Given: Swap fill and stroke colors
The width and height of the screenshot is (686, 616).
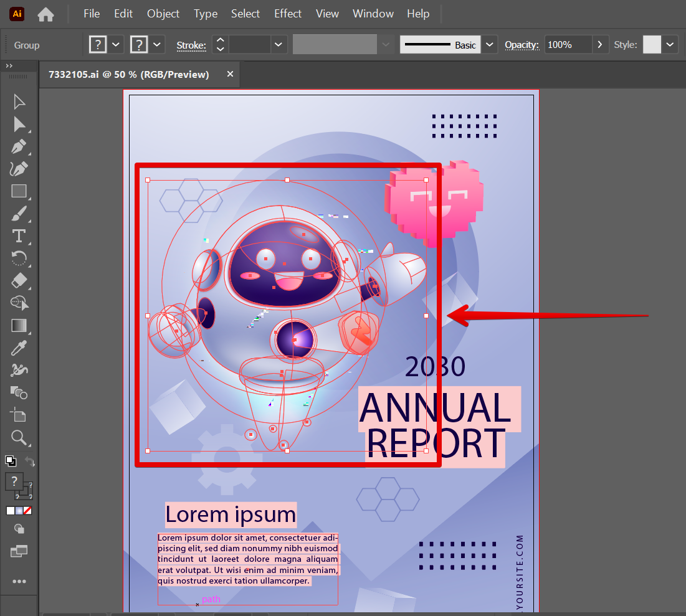Looking at the screenshot, I should (x=29, y=462).
